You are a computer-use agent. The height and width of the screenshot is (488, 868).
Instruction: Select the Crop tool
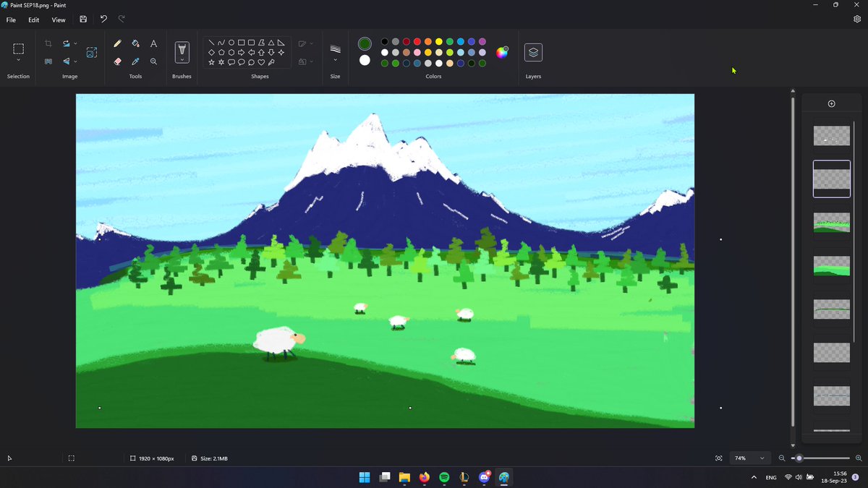pos(48,43)
